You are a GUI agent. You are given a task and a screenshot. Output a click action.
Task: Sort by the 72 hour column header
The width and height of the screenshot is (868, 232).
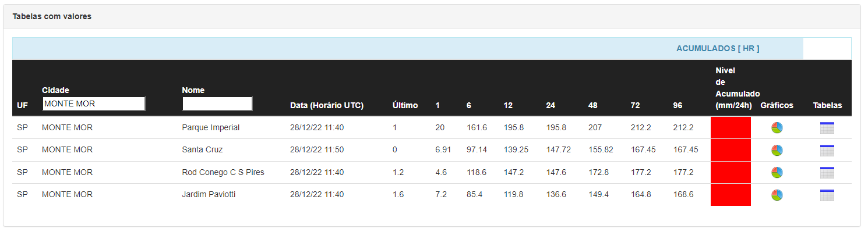point(636,106)
